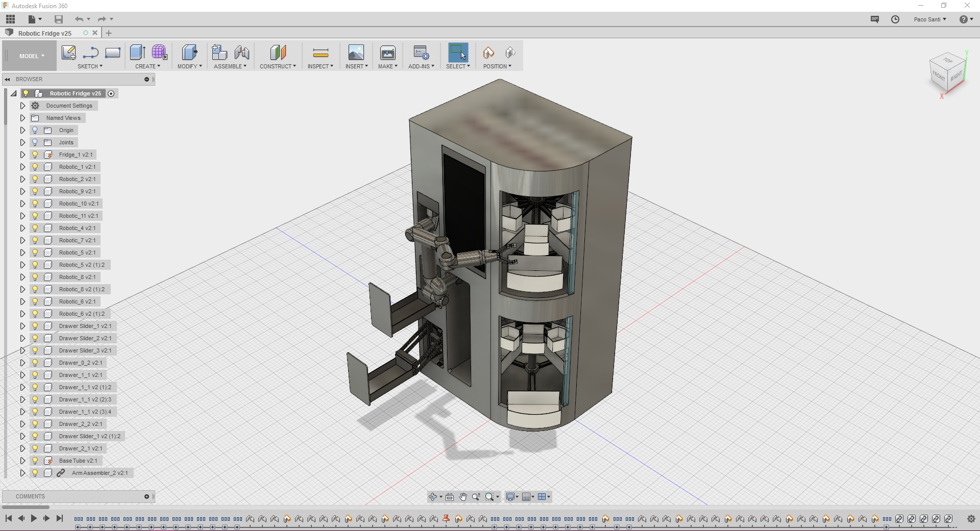Image resolution: width=980 pixels, height=531 pixels.
Task: Expand the Robotic_9 v2:1 node
Action: point(22,191)
